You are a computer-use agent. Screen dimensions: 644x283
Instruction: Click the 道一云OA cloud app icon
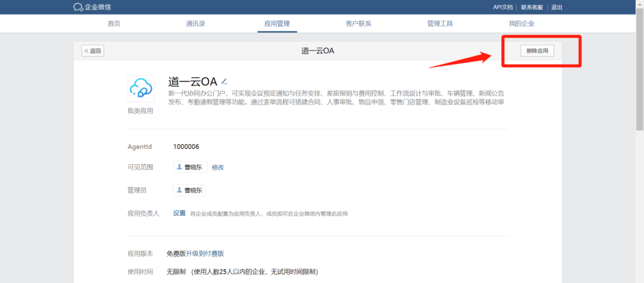[141, 88]
